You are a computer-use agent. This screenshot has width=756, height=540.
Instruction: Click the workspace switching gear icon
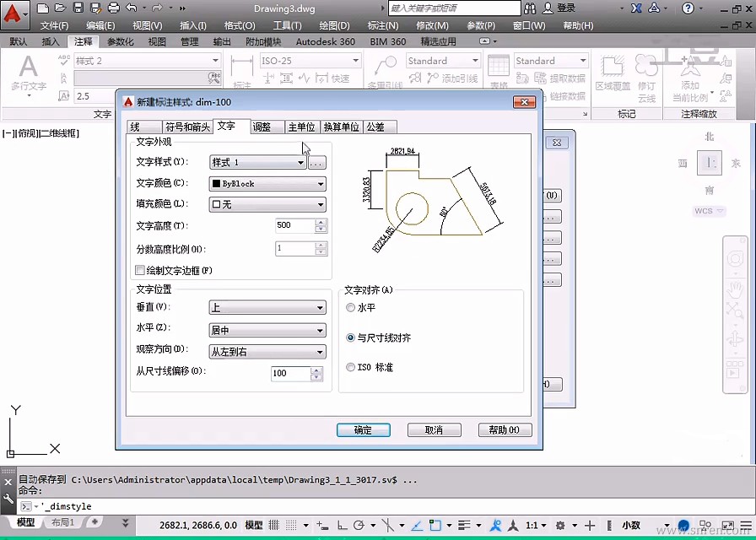560,525
